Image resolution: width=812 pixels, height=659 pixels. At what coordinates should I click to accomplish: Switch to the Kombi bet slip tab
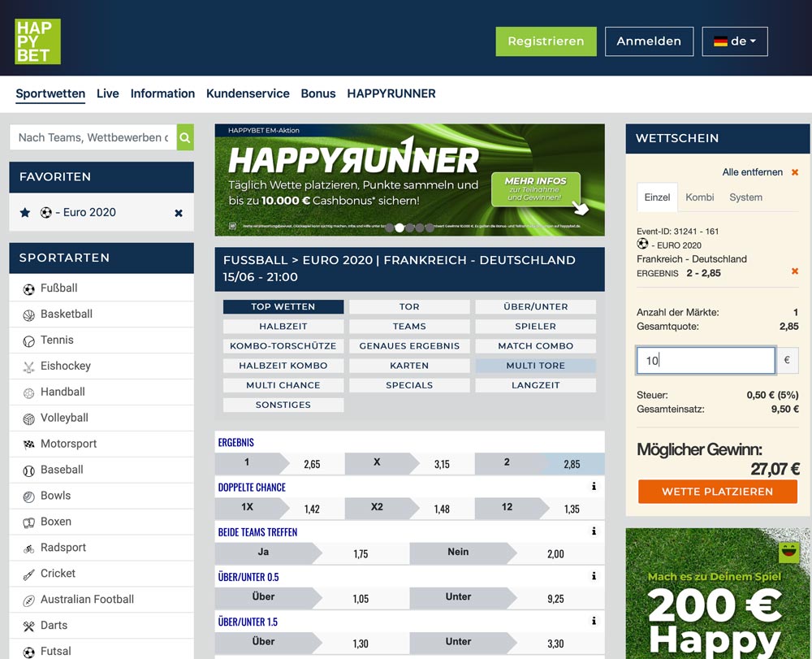[x=700, y=197]
